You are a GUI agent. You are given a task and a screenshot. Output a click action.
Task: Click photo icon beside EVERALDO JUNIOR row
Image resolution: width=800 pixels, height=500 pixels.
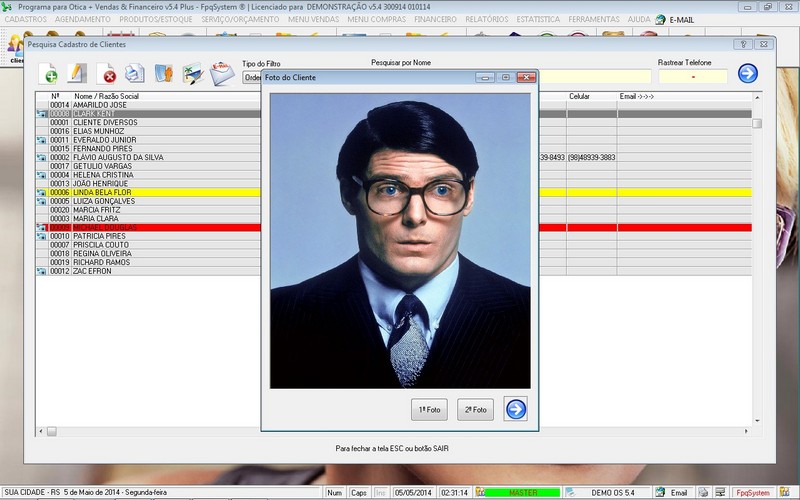41,140
